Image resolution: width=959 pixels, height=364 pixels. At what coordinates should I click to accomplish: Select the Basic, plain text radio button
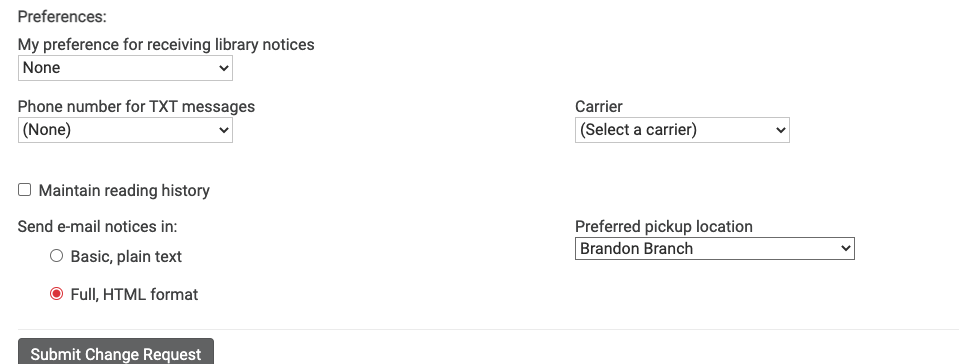(x=56, y=256)
